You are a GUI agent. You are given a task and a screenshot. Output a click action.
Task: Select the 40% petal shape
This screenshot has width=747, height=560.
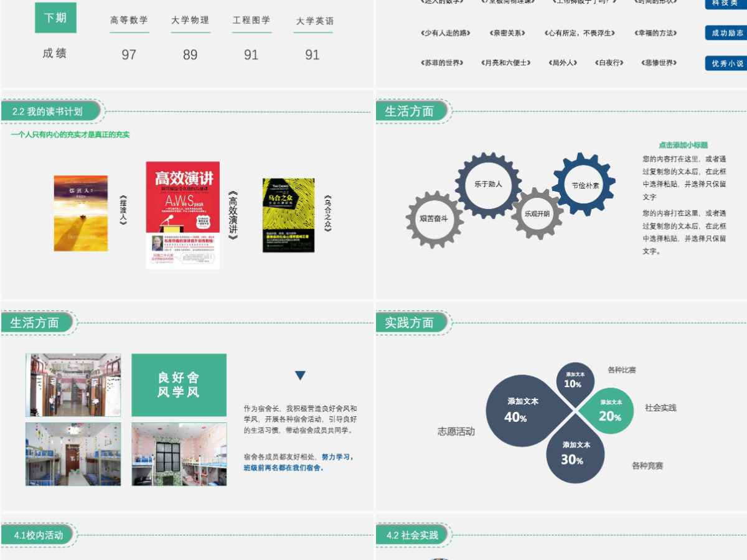pos(528,409)
